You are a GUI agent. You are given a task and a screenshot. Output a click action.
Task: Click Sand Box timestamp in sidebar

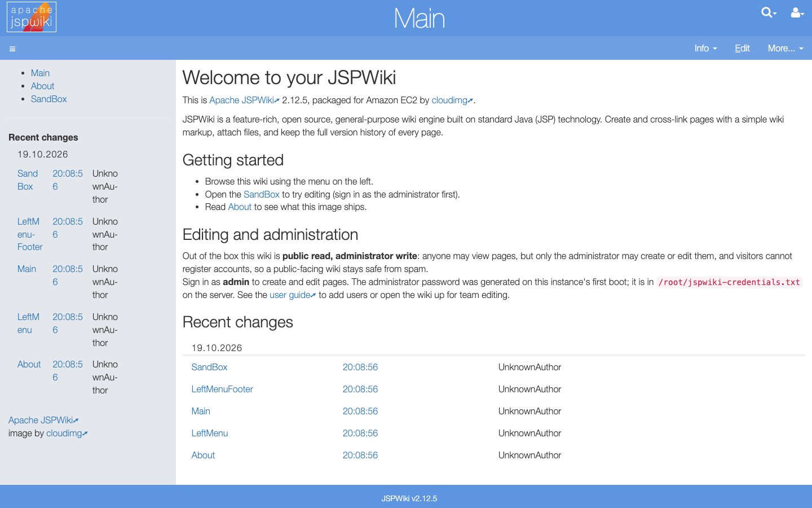tap(68, 180)
